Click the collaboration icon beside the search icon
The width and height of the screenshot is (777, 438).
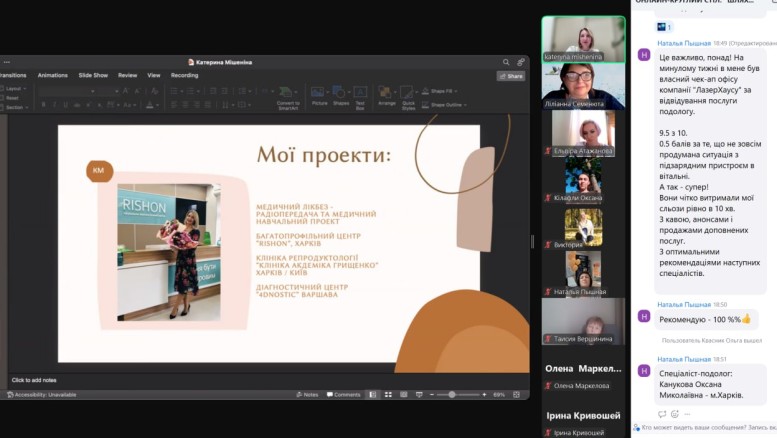click(x=520, y=62)
